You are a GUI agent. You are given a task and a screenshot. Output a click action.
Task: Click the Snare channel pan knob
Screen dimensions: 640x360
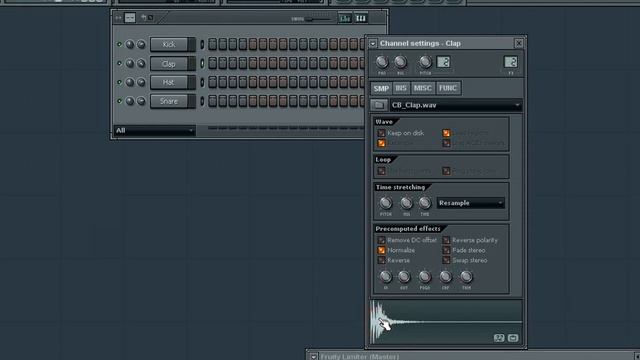coord(130,101)
